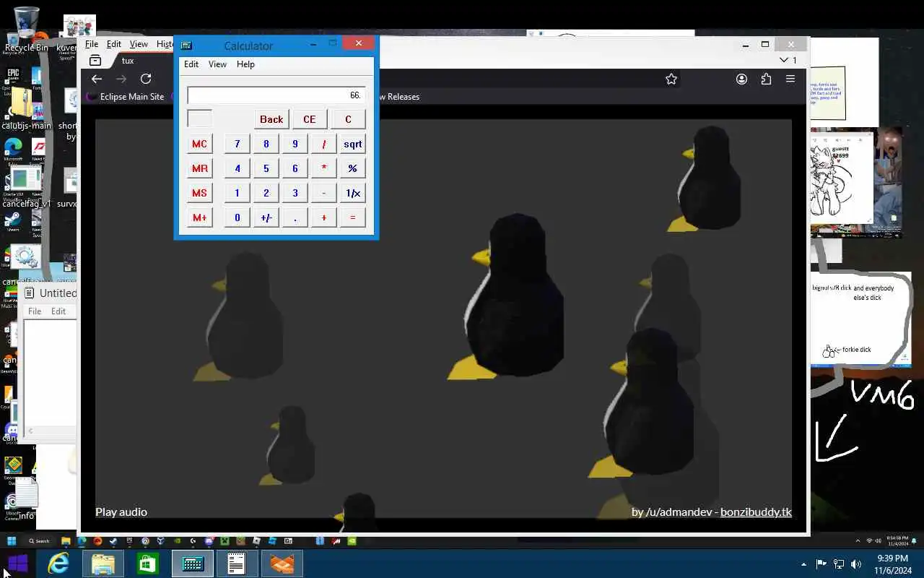This screenshot has height=578, width=924.
Task: Show hidden system tray icons arrow
Action: pyautogui.click(x=803, y=564)
